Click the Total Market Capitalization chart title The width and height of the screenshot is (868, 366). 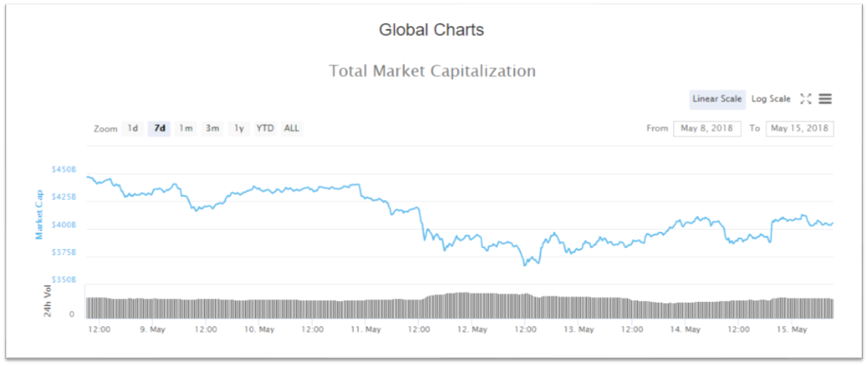tap(432, 71)
